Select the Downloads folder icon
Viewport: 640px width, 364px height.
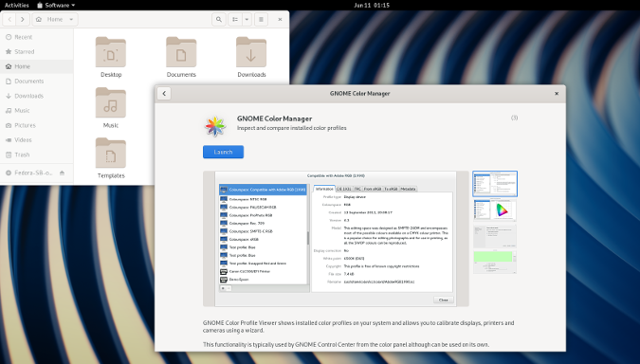tap(251, 52)
